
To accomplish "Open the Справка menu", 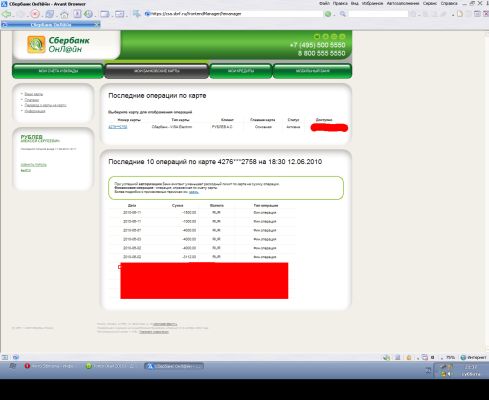I will (x=449, y=3).
